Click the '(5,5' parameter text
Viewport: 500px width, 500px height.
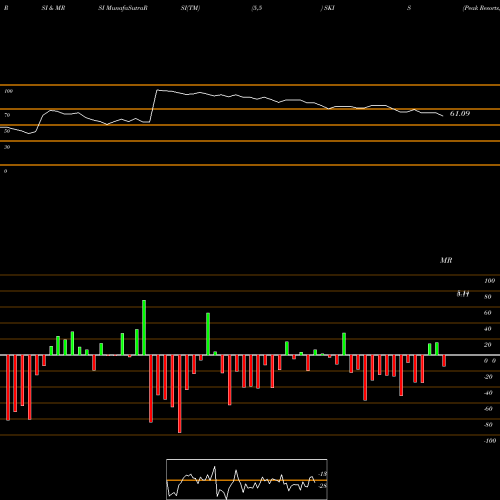[x=257, y=8]
